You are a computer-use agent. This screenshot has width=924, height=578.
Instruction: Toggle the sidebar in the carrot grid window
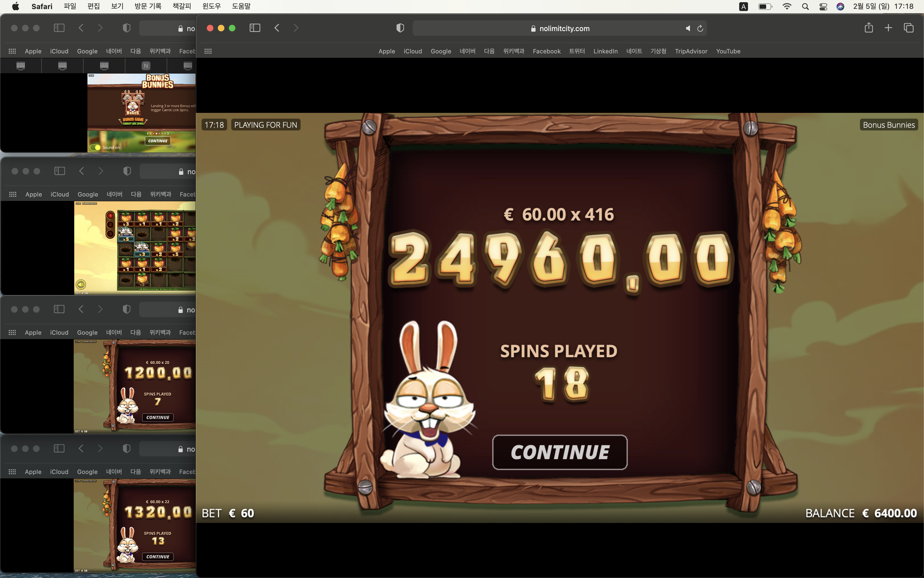(60, 171)
